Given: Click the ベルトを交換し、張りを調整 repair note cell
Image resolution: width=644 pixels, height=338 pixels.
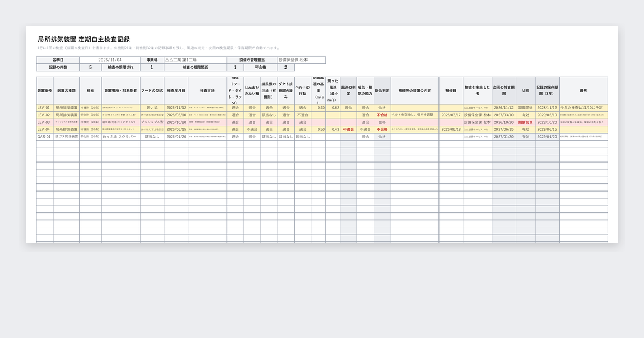Looking at the screenshot, I should [415, 115].
